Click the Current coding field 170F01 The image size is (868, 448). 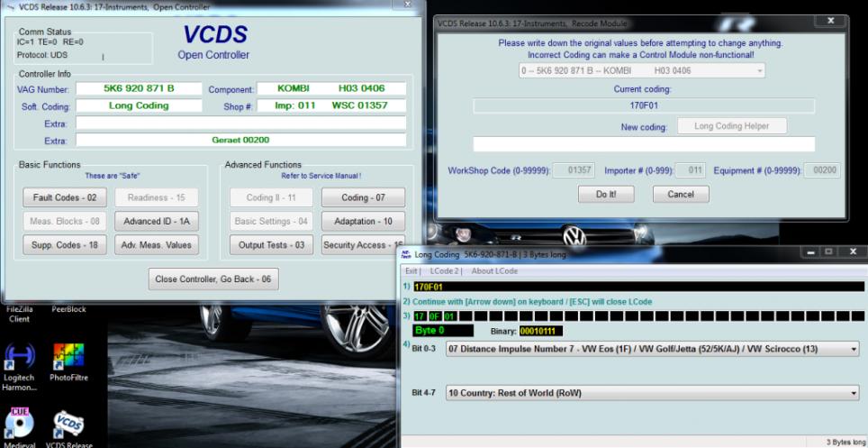[644, 105]
